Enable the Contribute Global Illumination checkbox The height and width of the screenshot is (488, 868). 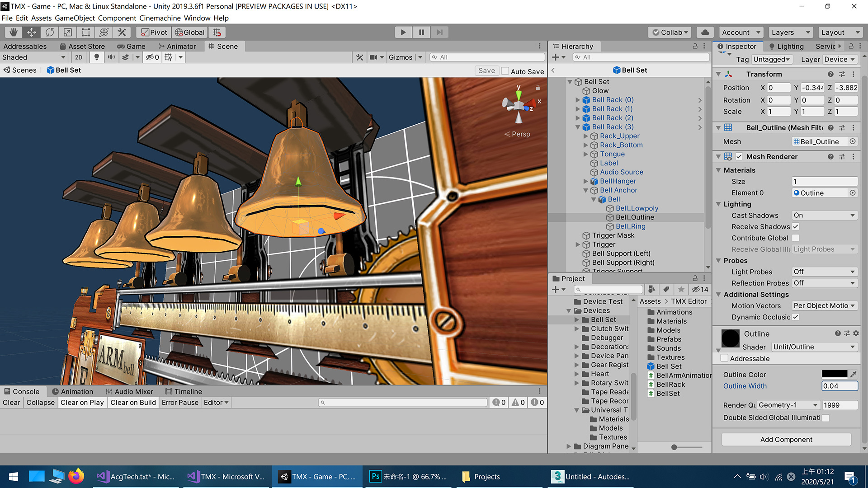796,238
